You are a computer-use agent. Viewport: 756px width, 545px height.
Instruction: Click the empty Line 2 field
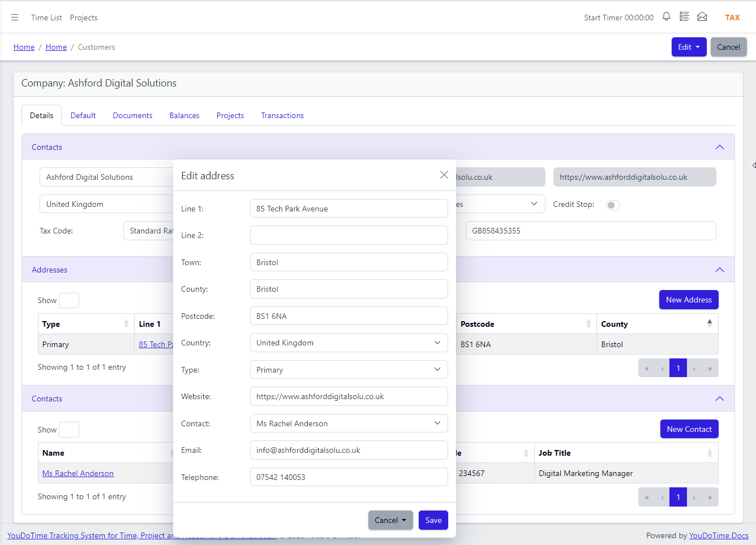pyautogui.click(x=349, y=235)
